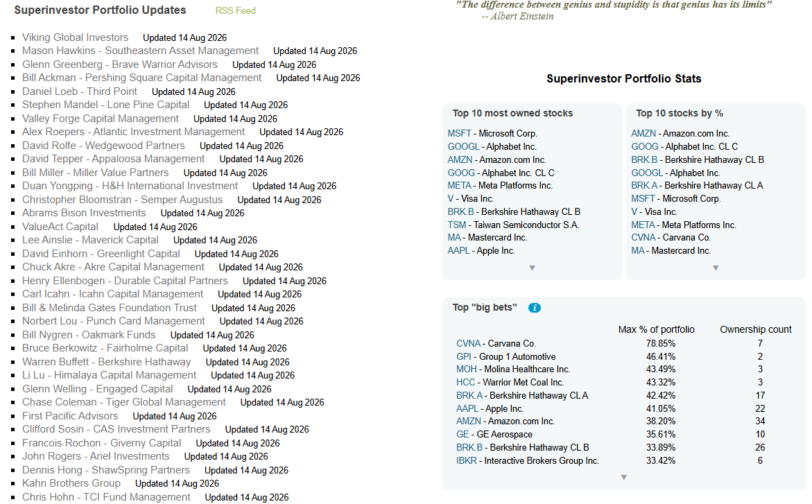This screenshot has width=812, height=504.
Task: Open the RSS Feed link
Action: 235,11
